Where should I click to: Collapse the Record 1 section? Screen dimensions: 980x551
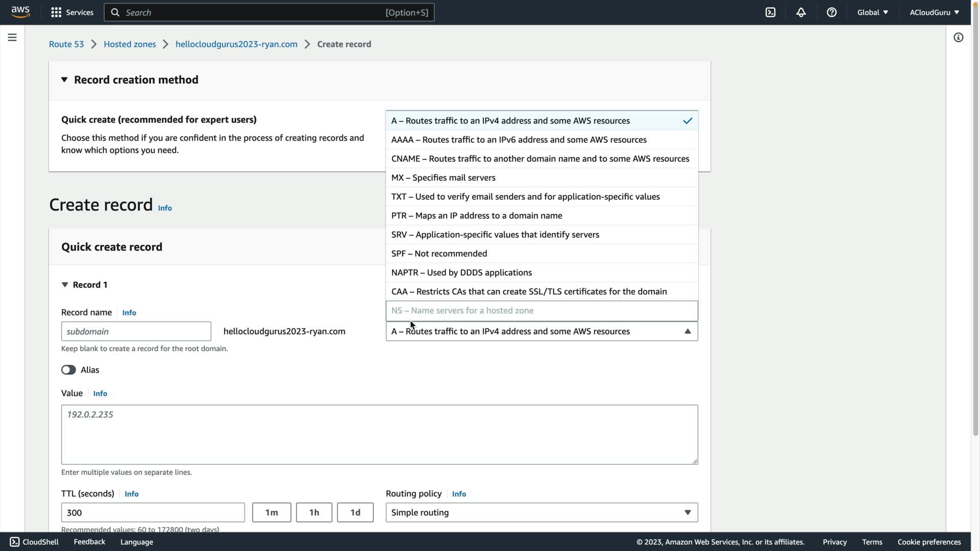tap(65, 285)
